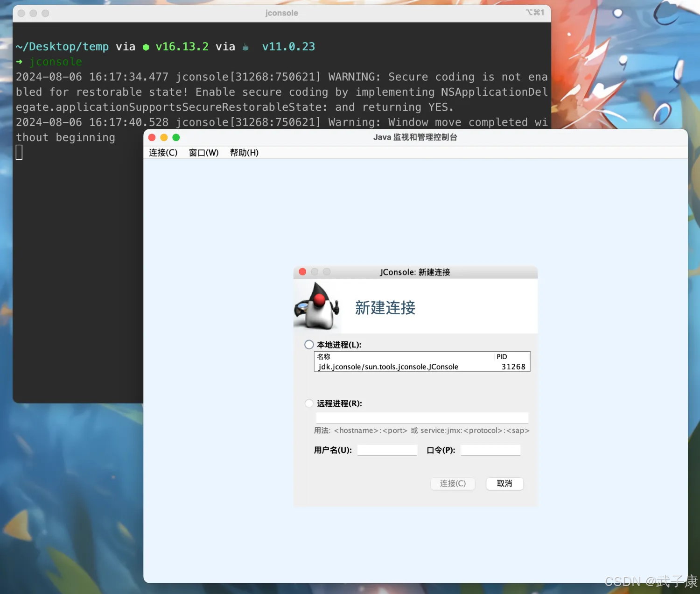700x594 pixels.
Task: Click the 连接(C) button in dialog
Action: (453, 483)
